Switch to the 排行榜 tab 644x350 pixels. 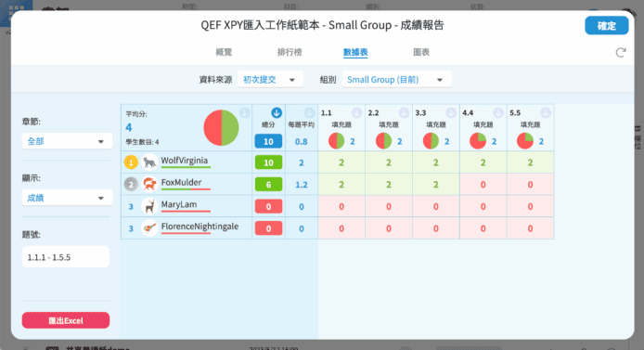[x=290, y=52]
